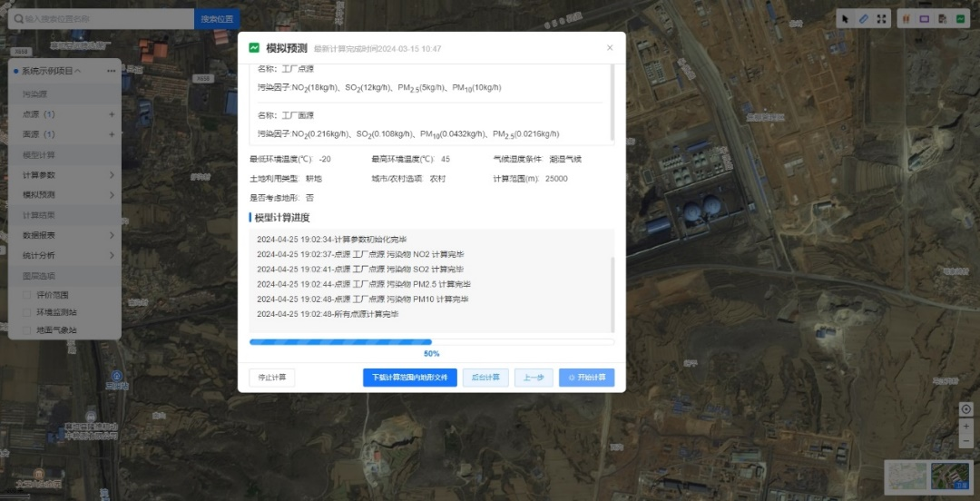Select the arrow pointer tool
The width and height of the screenshot is (980, 501).
846,18
